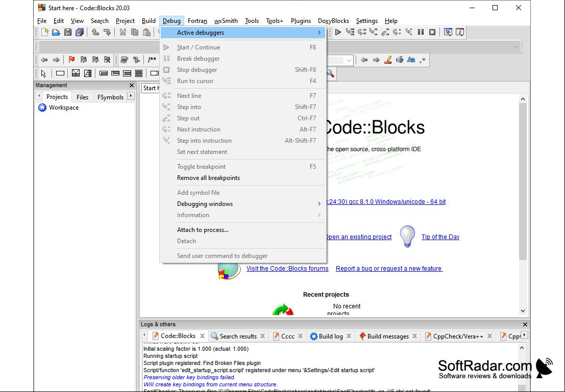This screenshot has width=565, height=392.
Task: Click the Tip of the Day link
Action: (440, 237)
